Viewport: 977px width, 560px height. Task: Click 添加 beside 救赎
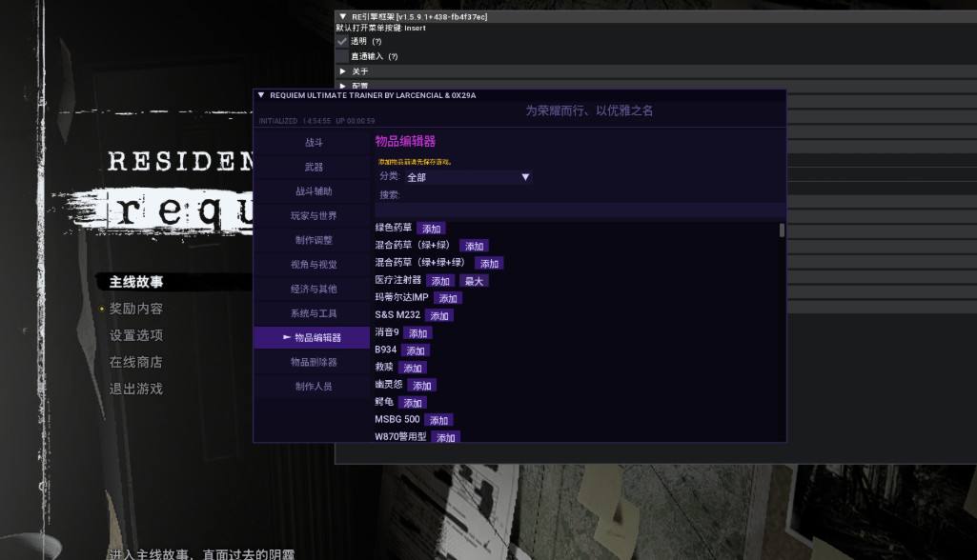click(413, 369)
